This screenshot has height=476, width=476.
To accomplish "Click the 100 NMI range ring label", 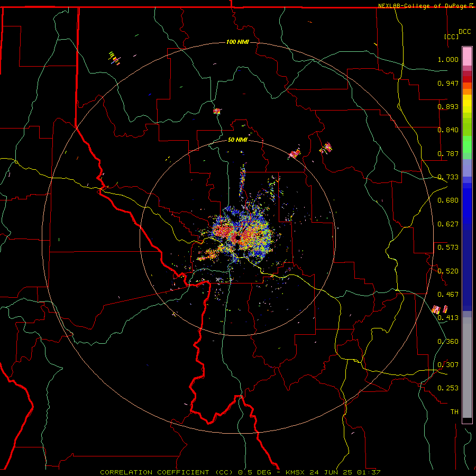I will pos(237,42).
